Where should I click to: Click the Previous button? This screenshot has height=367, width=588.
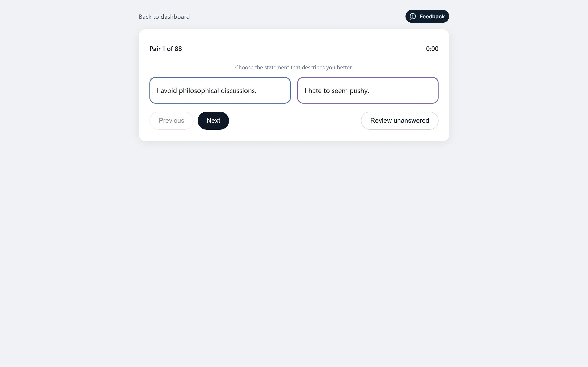171,121
